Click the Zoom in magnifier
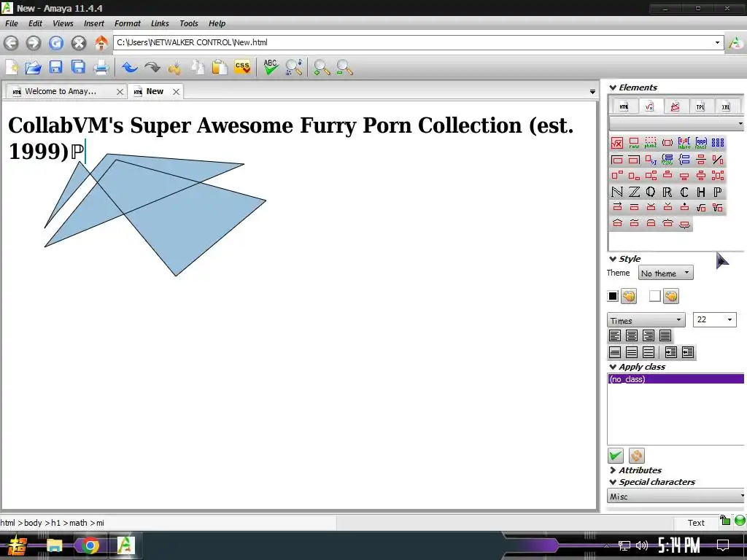 click(x=322, y=67)
